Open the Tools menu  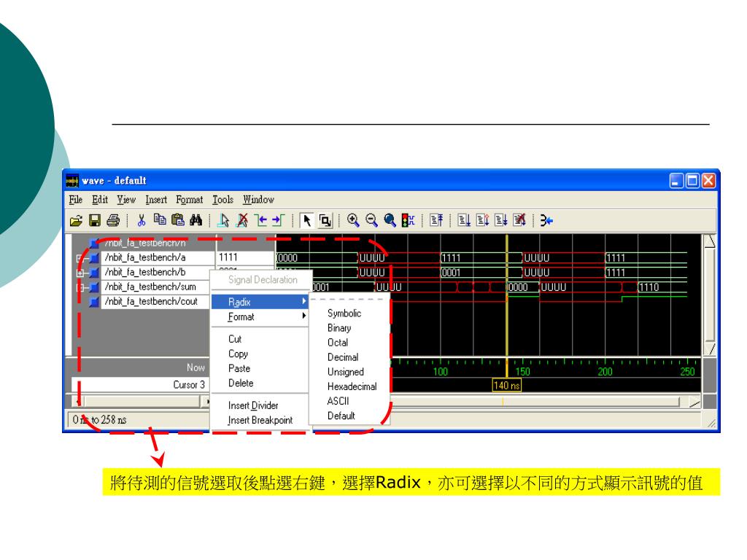click(222, 200)
